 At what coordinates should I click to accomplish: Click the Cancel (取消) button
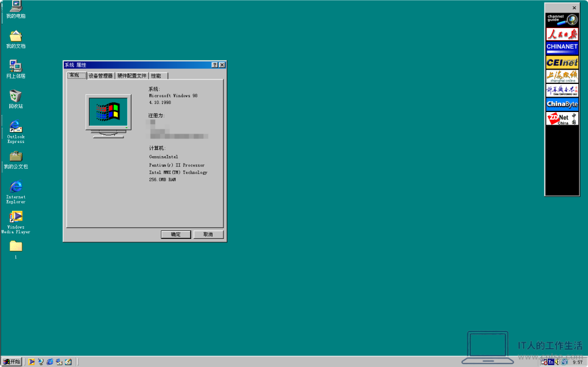(x=208, y=234)
